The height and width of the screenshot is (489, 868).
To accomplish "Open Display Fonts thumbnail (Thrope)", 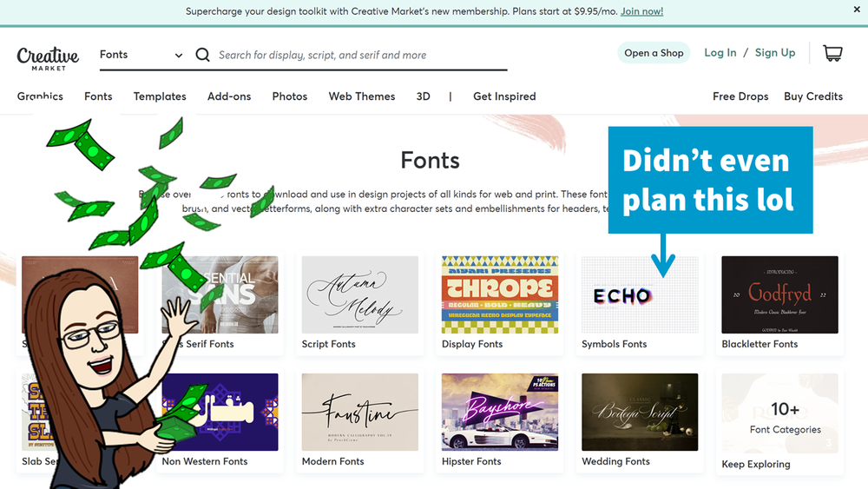I will coord(500,294).
